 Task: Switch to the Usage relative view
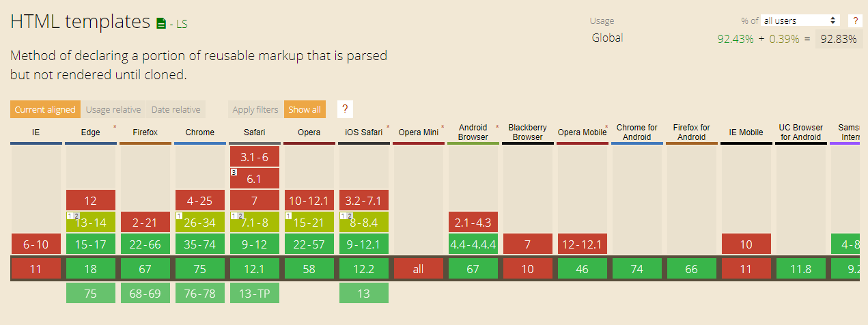[113, 109]
